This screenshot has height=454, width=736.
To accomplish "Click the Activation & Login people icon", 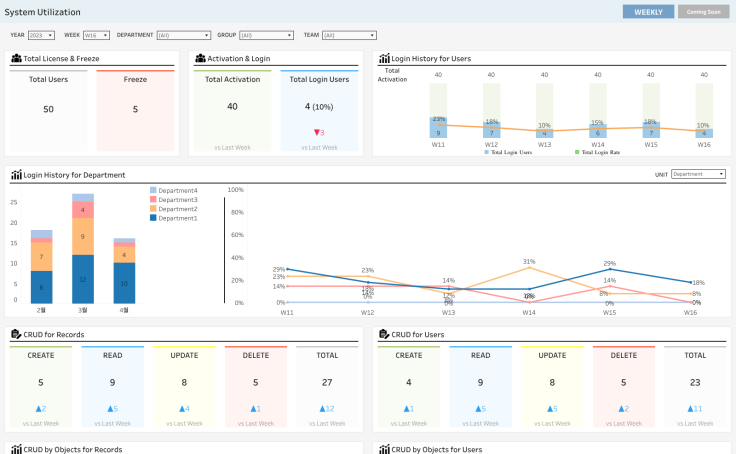I will tap(200, 58).
